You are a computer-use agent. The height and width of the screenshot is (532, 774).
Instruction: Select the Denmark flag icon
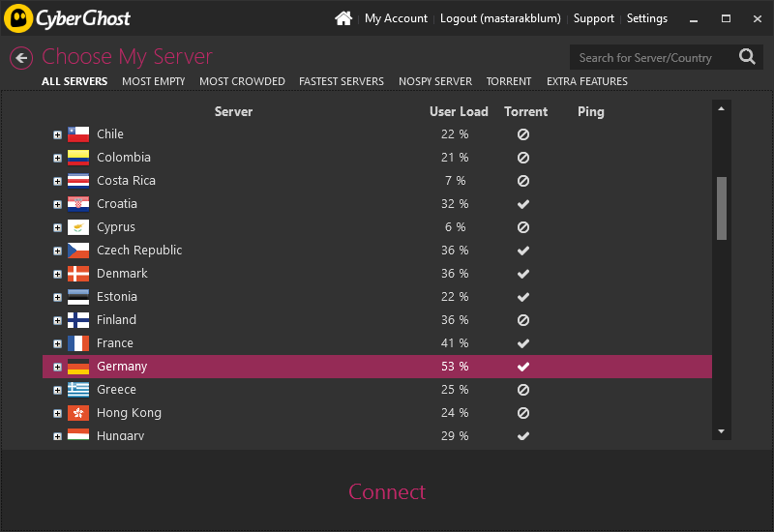point(78,274)
